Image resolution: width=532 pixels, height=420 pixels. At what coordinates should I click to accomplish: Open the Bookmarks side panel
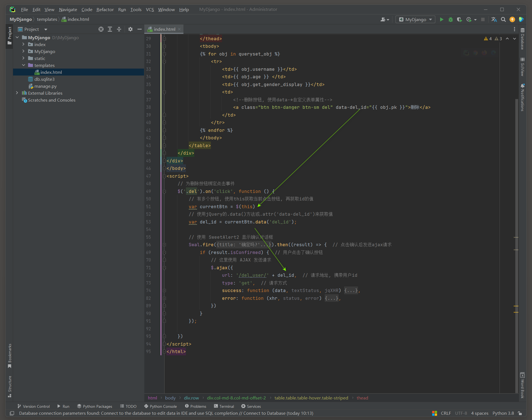10,356
